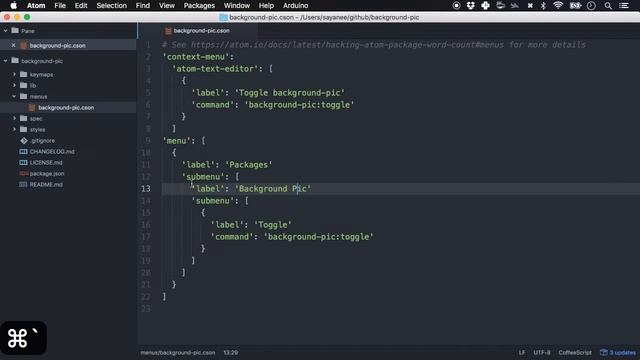Screen dimensions: 640x360
Task: Select background-pic.cson in the Pane list
Action: (58, 45)
